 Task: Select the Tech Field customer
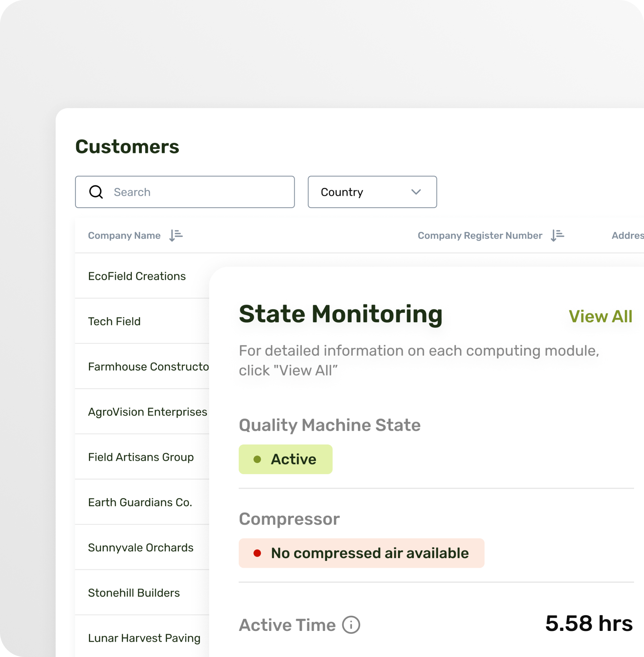click(114, 322)
